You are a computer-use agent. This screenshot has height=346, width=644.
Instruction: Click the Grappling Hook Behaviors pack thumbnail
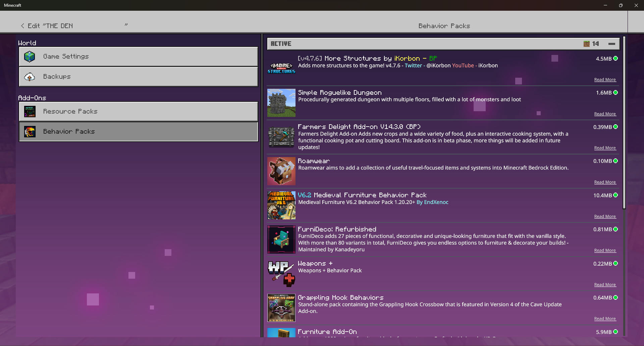point(281,308)
